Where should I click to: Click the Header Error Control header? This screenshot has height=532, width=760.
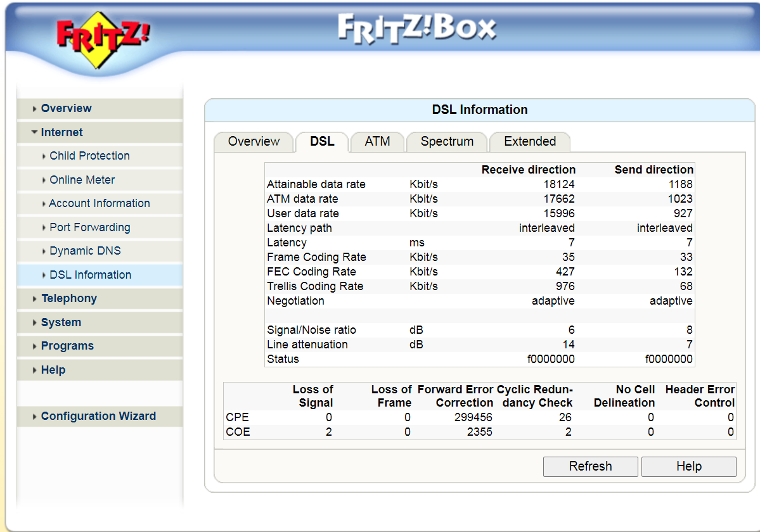click(700, 396)
